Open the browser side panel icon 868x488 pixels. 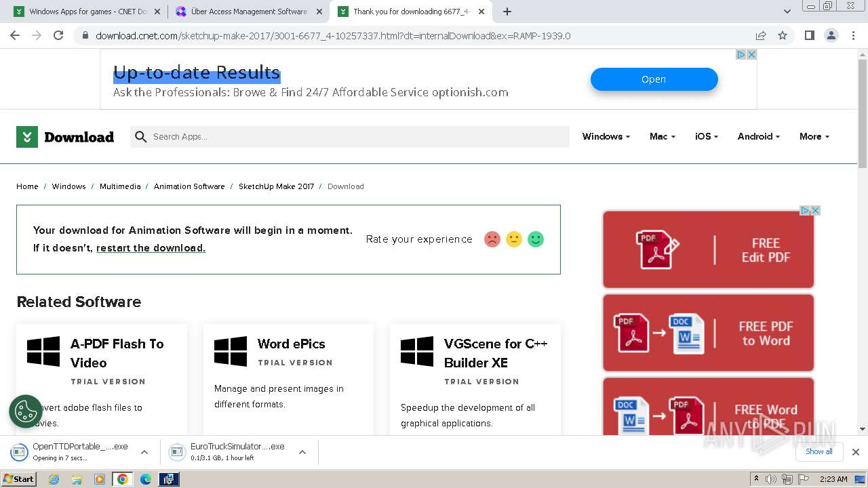pos(809,35)
